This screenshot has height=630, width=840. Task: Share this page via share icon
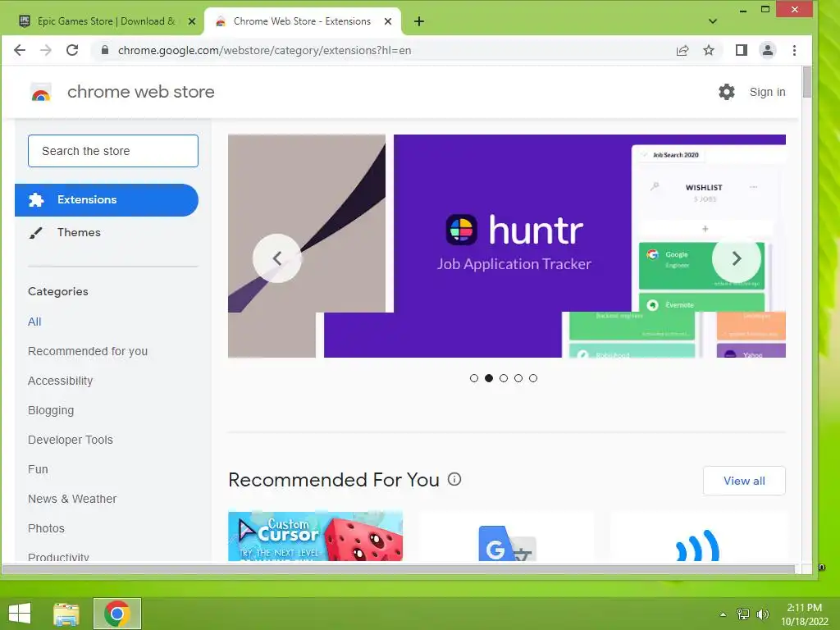(682, 50)
